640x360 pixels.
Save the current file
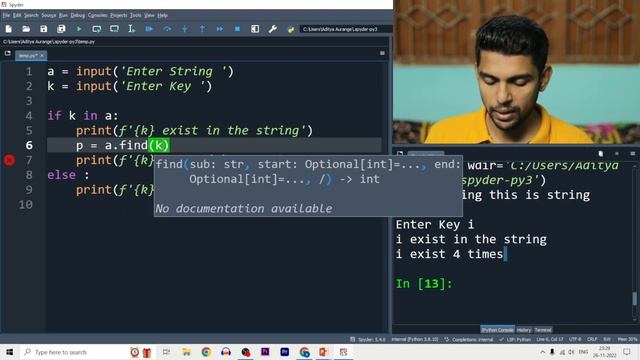click(44, 29)
